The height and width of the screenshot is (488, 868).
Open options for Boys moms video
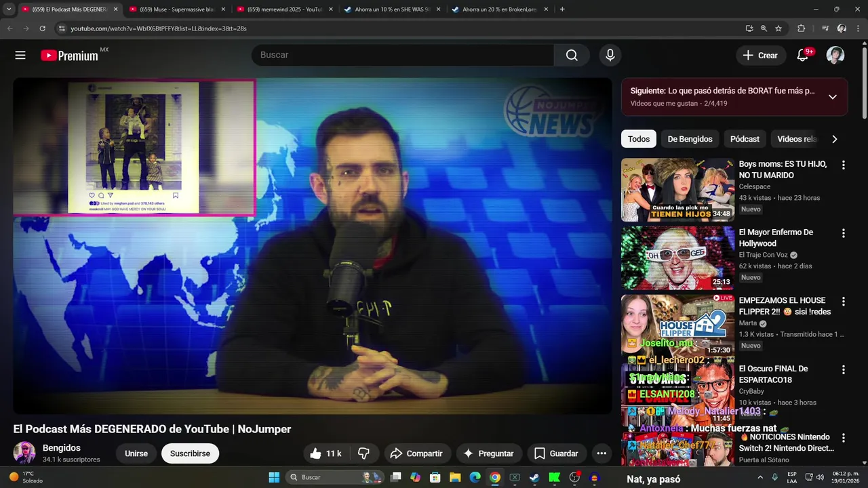844,165
